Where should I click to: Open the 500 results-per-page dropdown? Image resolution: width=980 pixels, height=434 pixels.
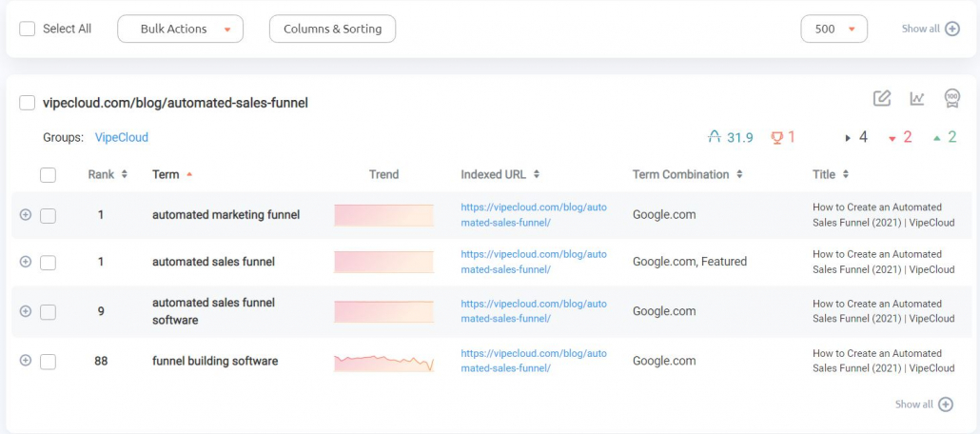coord(833,29)
